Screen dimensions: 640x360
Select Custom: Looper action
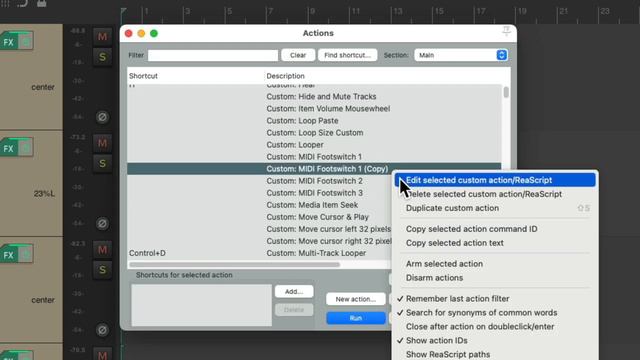[x=314, y=145]
